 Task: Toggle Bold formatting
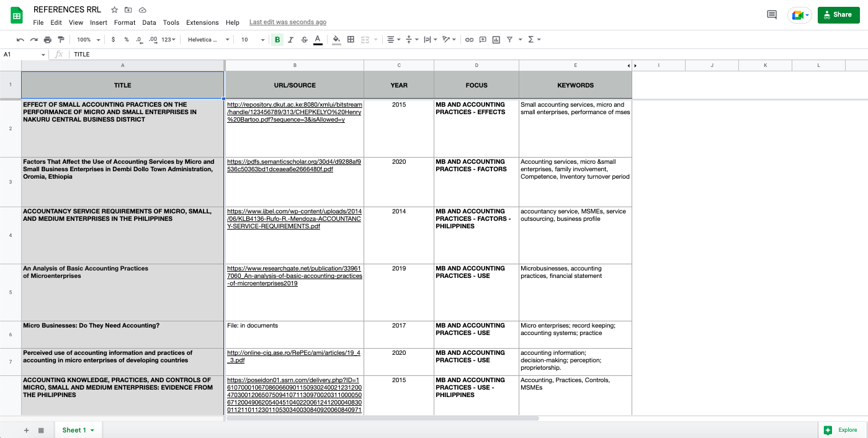[277, 40]
